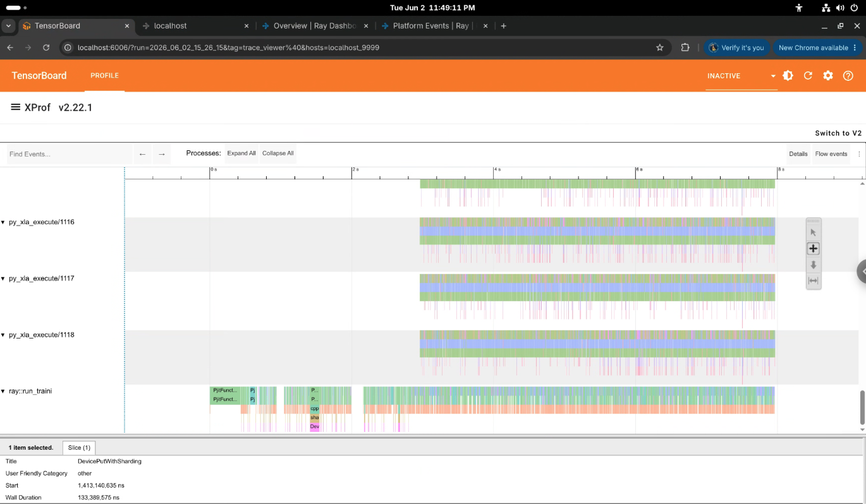Viewport: 866px width, 504px height.
Task: Select the TensorBoard browser tab
Action: point(76,26)
